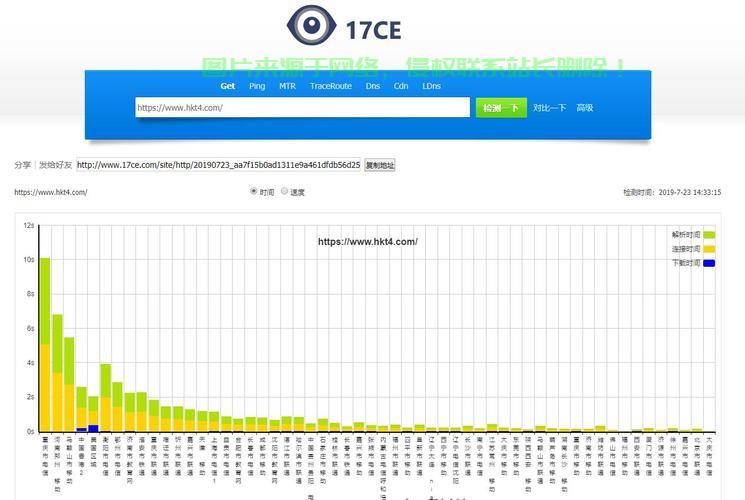Click the green 检测一下 button

point(501,108)
